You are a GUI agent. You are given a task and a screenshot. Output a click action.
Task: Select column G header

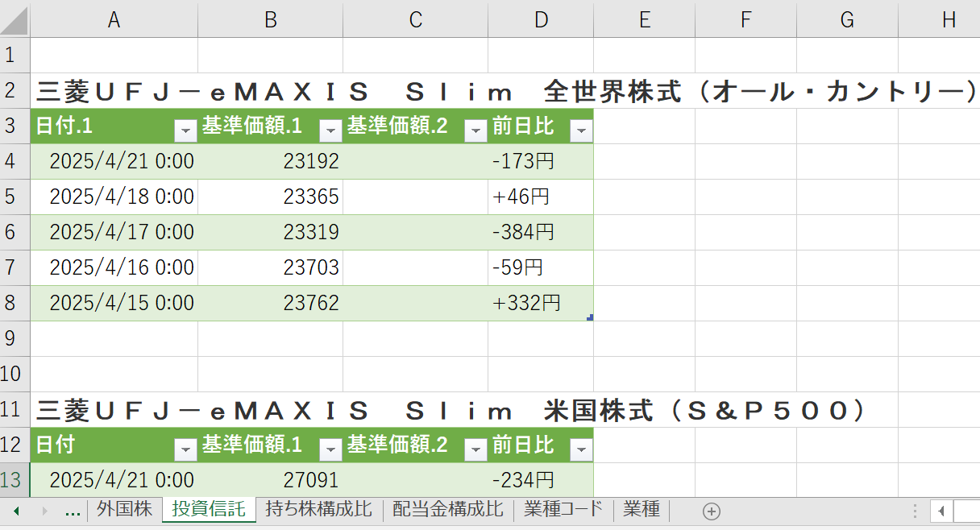pos(847,19)
